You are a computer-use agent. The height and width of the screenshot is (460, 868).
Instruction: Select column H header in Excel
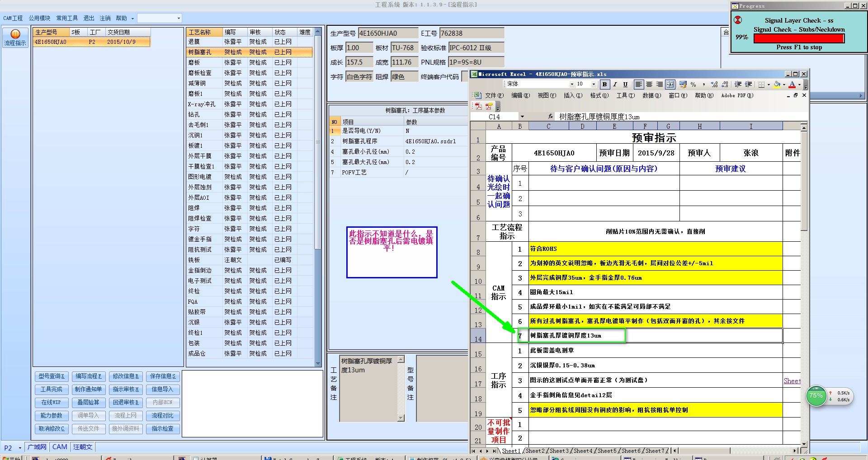(x=699, y=127)
